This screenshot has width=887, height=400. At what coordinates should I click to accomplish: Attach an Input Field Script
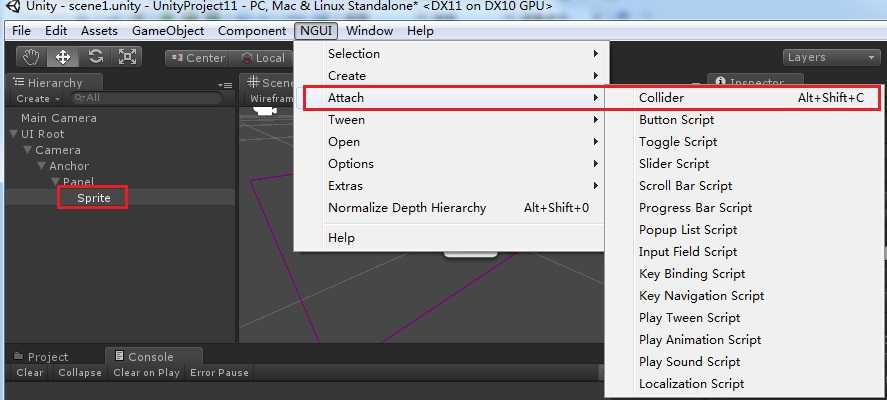pos(744,252)
